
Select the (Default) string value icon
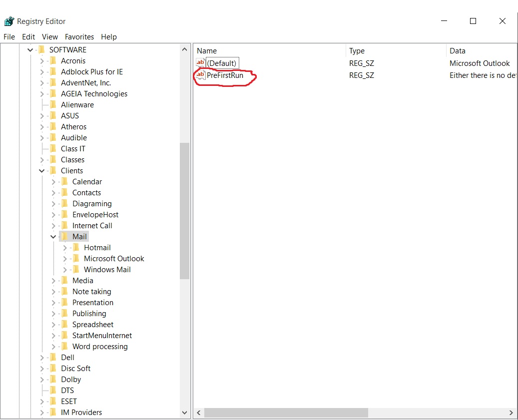(x=200, y=63)
